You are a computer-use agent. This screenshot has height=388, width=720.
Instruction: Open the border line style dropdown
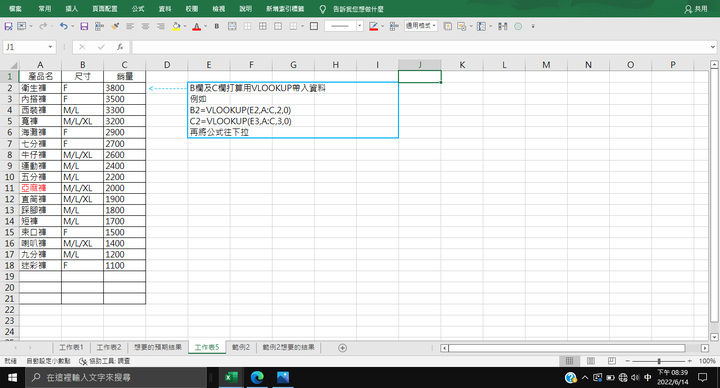click(360, 26)
